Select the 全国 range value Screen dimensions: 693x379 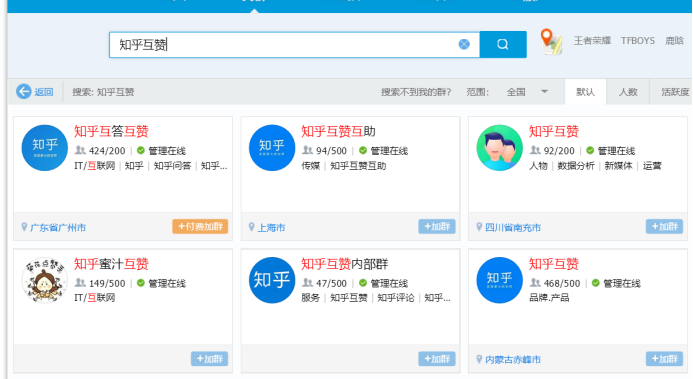click(x=516, y=92)
